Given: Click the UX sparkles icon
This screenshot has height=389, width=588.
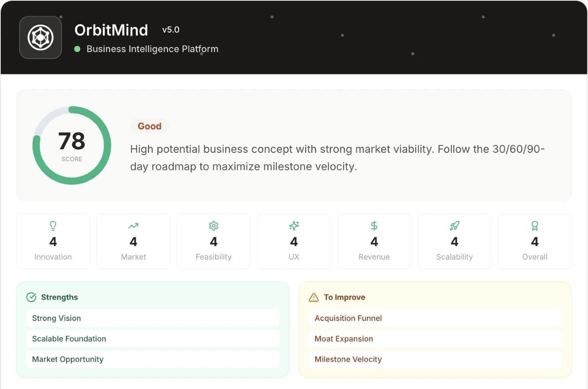Looking at the screenshot, I should point(294,226).
